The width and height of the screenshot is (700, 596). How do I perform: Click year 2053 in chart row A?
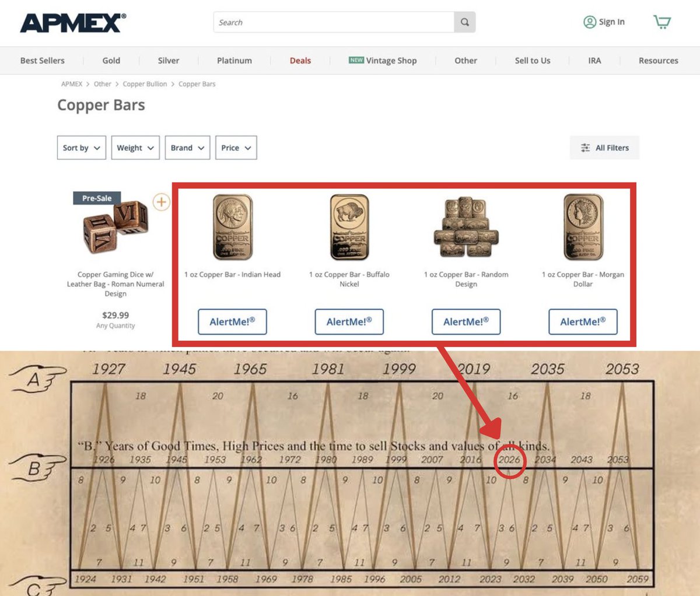point(622,369)
